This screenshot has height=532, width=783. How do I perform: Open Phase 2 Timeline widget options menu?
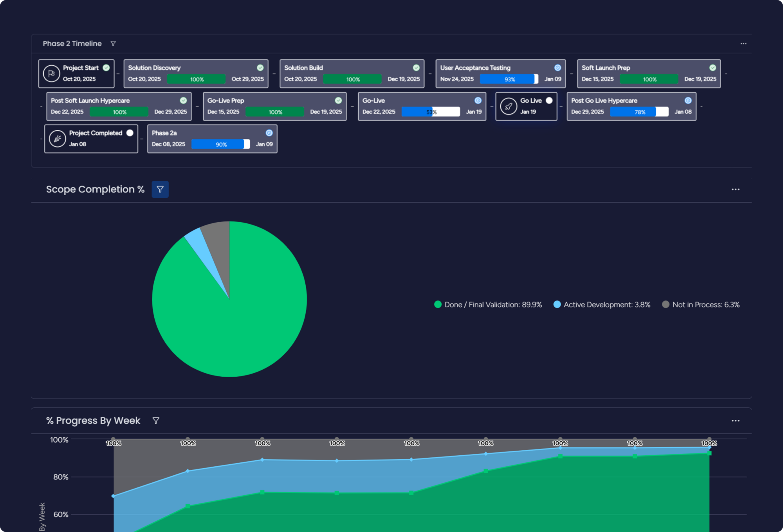(x=743, y=43)
